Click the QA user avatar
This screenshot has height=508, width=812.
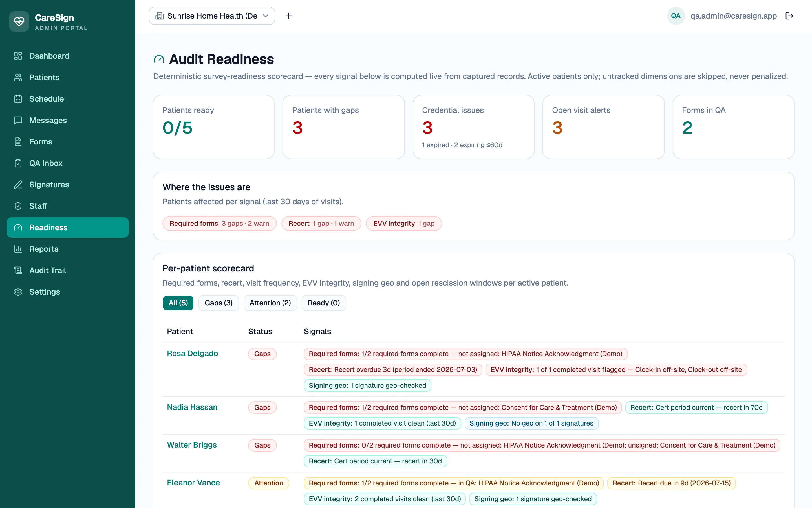point(676,16)
